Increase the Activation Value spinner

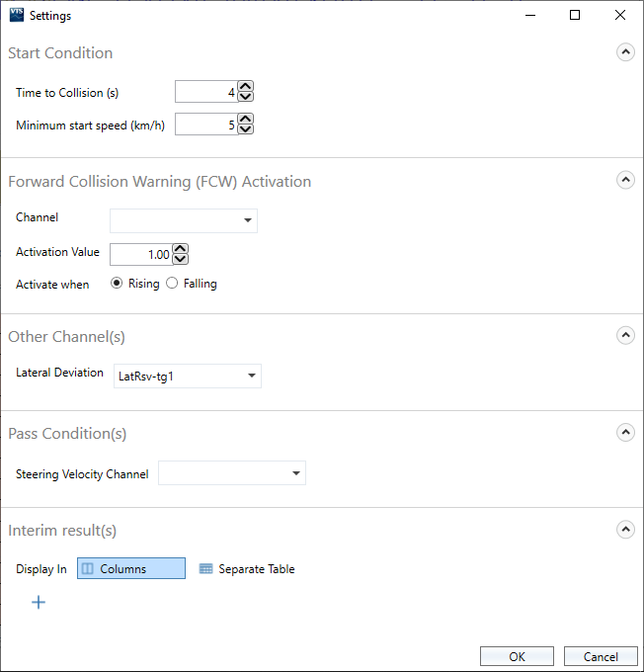pos(181,249)
